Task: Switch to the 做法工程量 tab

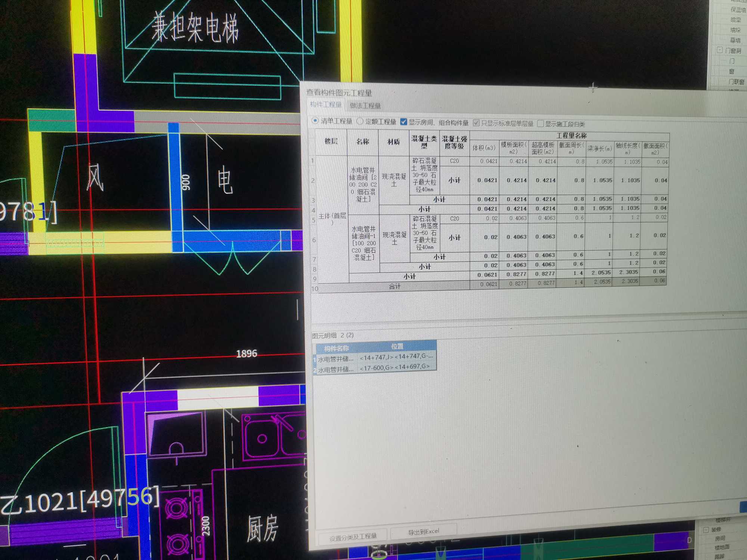Action: click(365, 106)
